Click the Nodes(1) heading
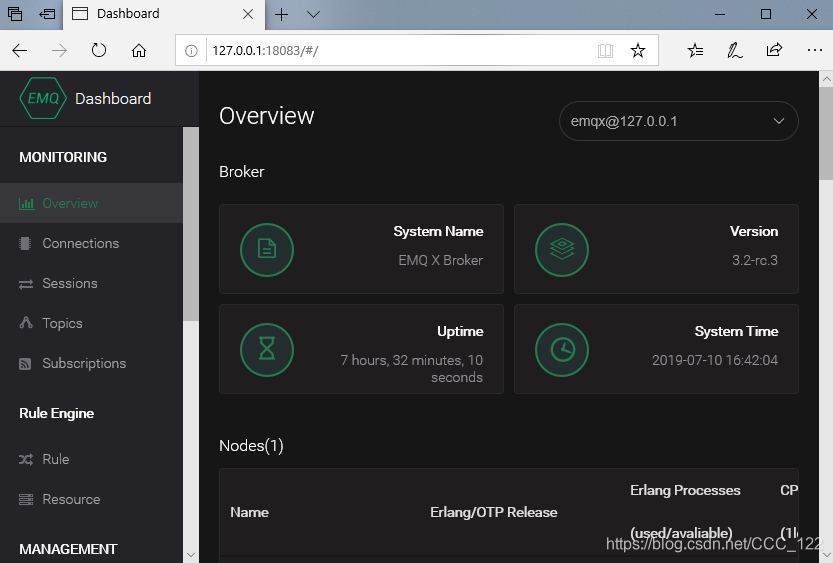 pyautogui.click(x=251, y=446)
